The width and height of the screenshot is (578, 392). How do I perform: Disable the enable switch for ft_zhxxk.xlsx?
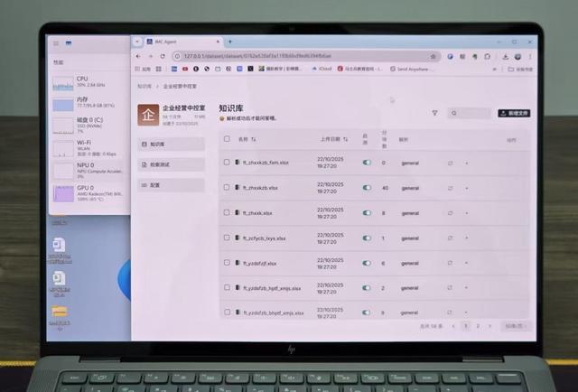(x=367, y=213)
